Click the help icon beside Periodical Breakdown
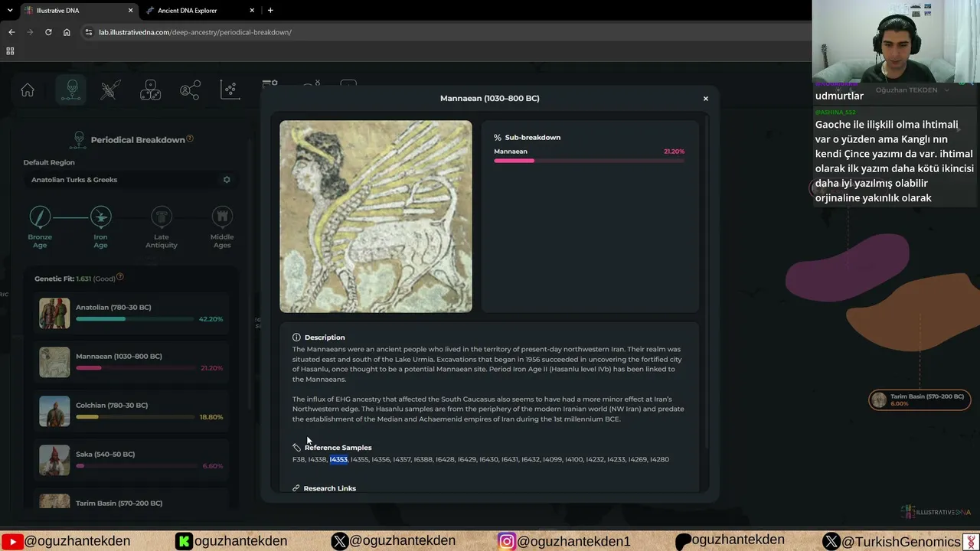 (x=190, y=139)
